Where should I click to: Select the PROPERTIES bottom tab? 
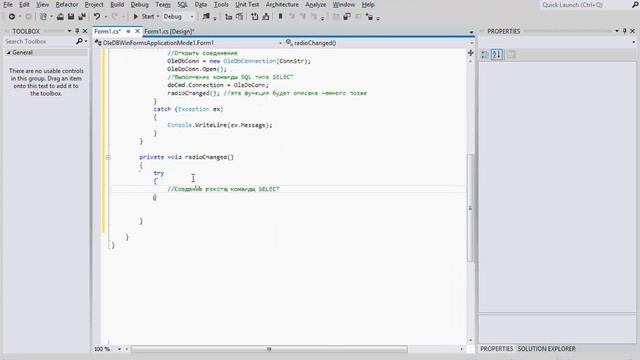496,349
